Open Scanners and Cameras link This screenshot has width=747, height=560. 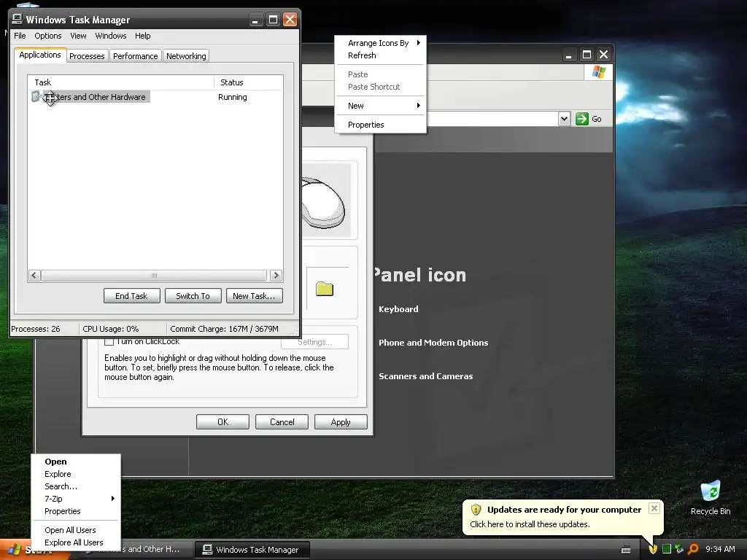coord(425,376)
